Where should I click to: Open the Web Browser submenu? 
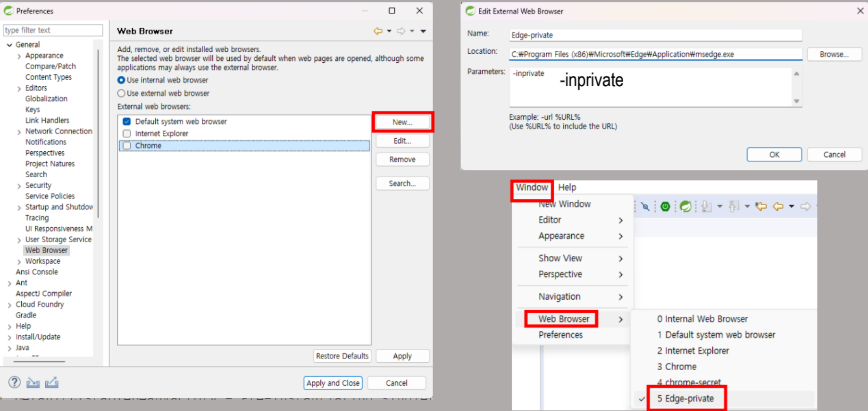573,319
